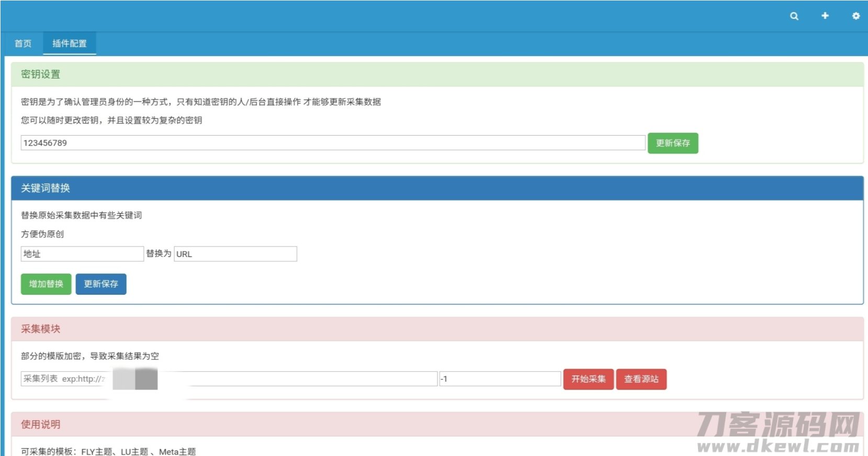This screenshot has width=868, height=456.
Task: Select the 插件配置 tab
Action: [x=70, y=43]
